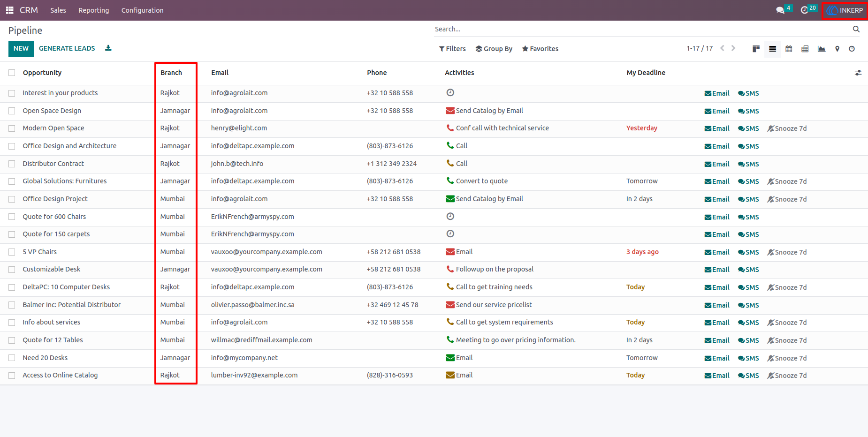Open the conversations chat icon
This screenshot has height=437, width=868.
click(780, 10)
